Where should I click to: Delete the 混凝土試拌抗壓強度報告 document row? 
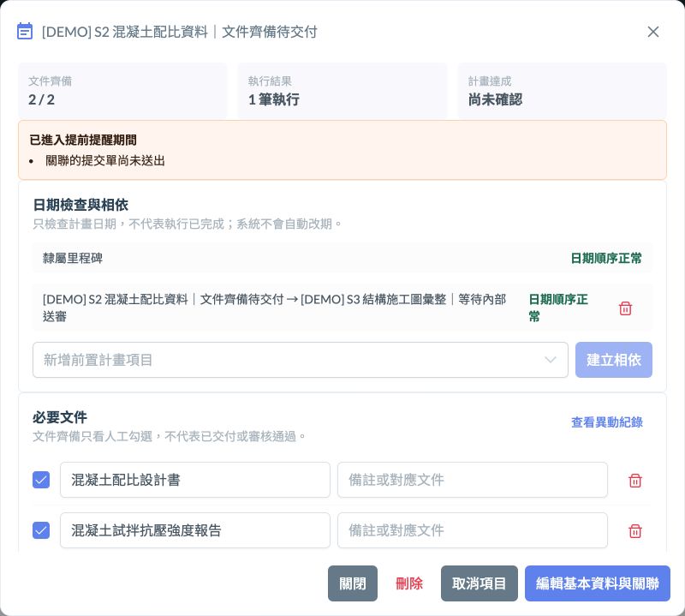pyautogui.click(x=634, y=530)
